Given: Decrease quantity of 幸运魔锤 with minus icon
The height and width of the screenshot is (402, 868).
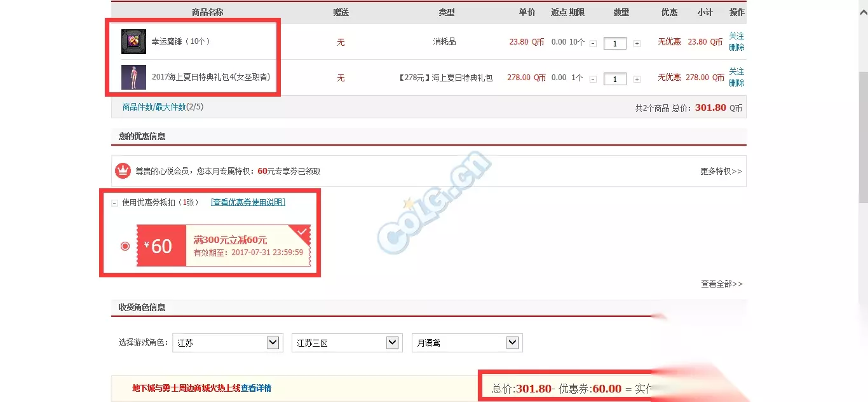Looking at the screenshot, I should (x=593, y=44).
